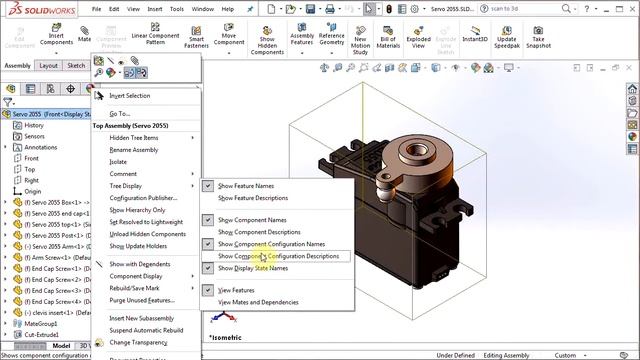Click the Save icon in title toolbar
Image resolution: width=640 pixels, height=360 pixels.
[x=311, y=9]
